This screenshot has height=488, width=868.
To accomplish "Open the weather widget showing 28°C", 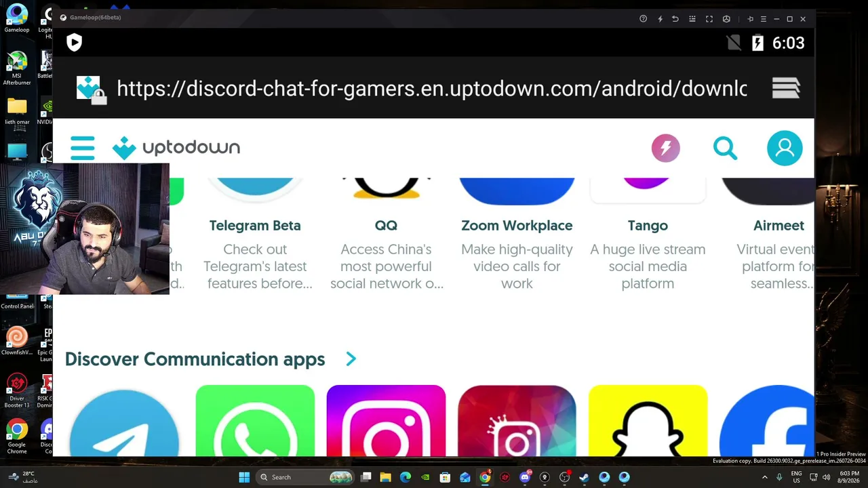I will point(22,477).
